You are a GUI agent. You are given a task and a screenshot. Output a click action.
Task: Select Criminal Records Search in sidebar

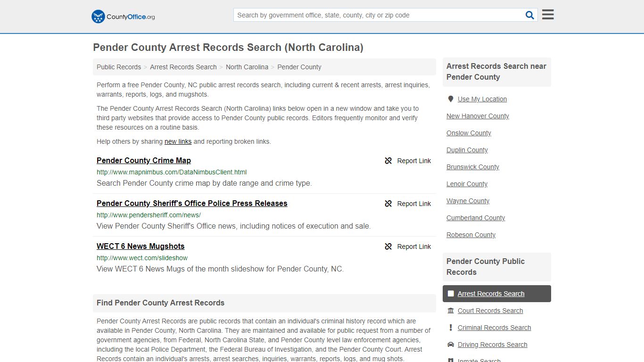[494, 328]
